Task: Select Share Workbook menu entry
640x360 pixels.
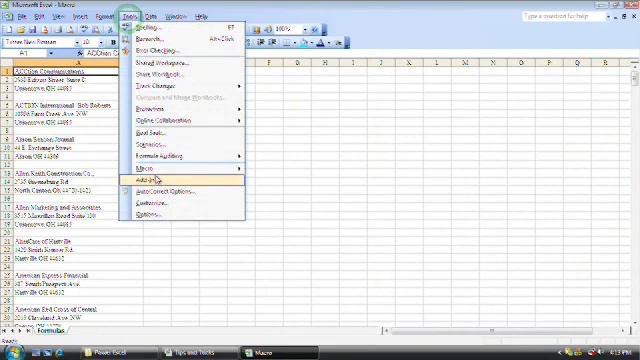Action: [182, 74]
